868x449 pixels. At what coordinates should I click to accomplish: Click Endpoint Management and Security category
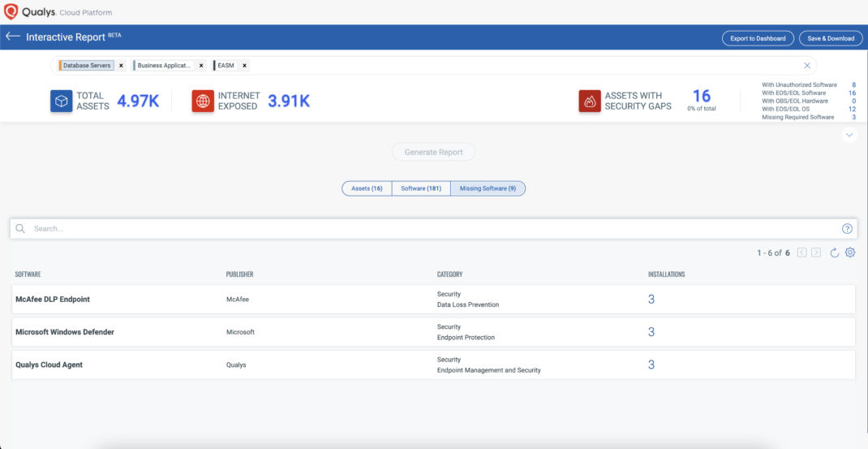point(489,370)
